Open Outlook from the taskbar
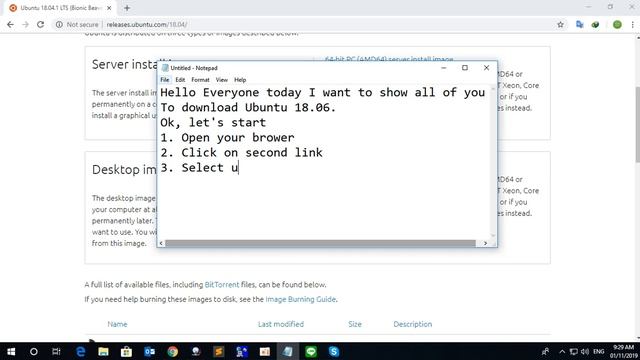This screenshot has height=360, width=640. (x=149, y=351)
